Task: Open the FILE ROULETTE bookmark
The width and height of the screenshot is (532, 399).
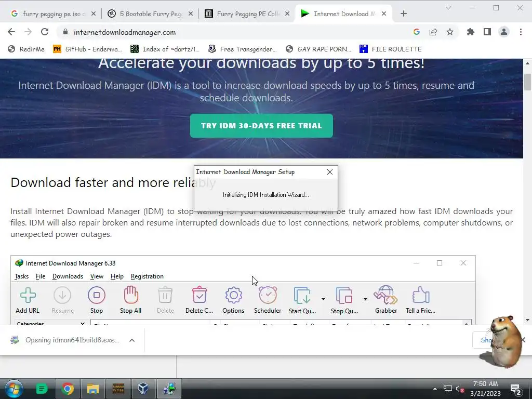Action: (391, 49)
